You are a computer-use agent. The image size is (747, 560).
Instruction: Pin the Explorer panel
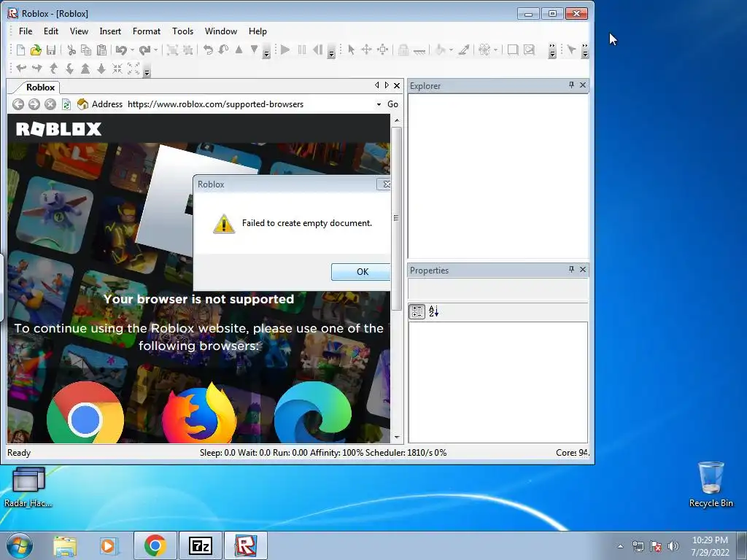click(x=571, y=85)
